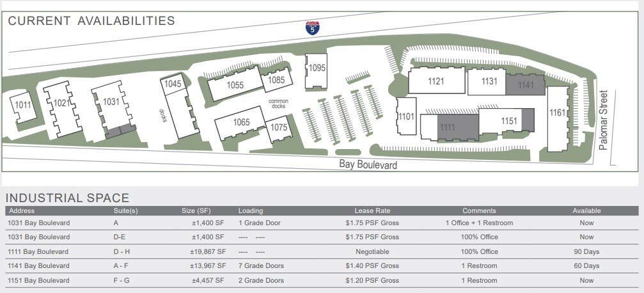Click the shaded building 1111

click(448, 127)
